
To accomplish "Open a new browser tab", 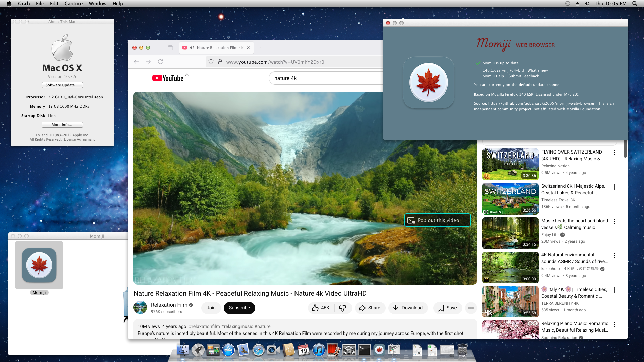I will 261,48.
